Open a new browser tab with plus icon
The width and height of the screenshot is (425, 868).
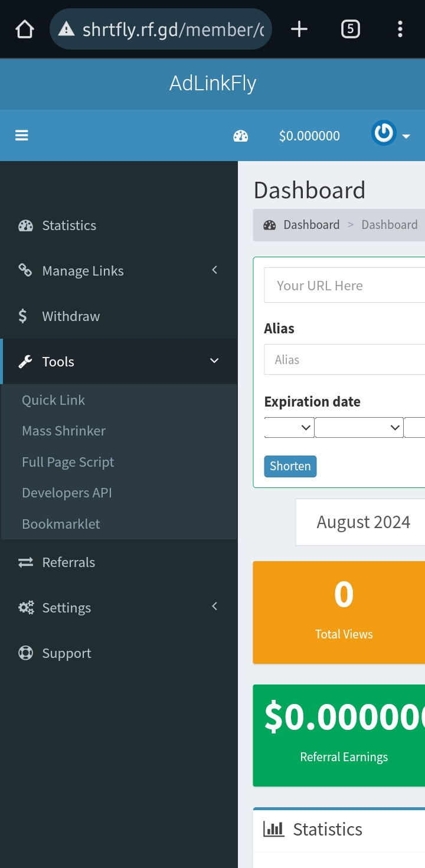click(x=299, y=29)
